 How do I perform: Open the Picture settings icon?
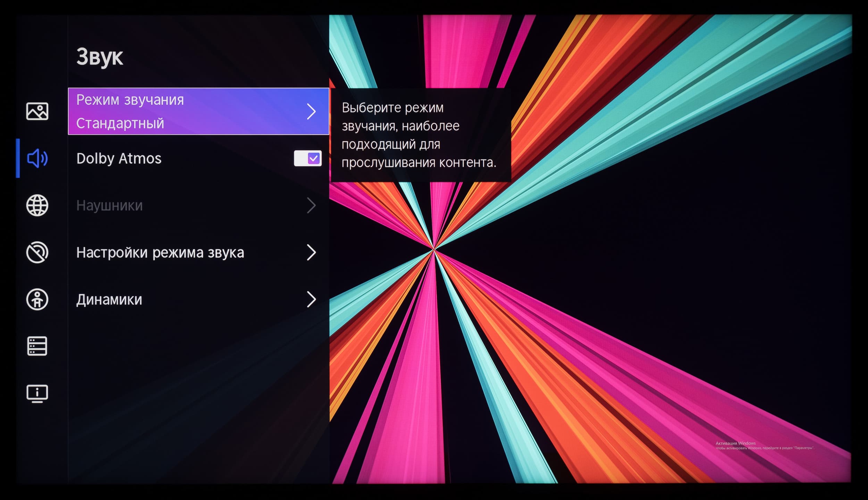(37, 111)
